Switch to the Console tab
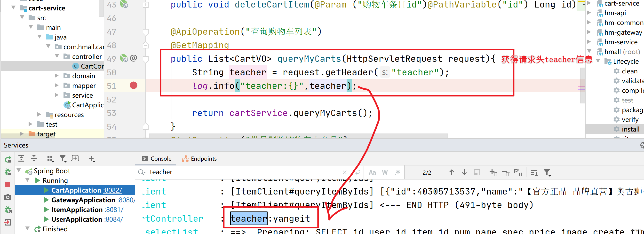 coord(157,159)
